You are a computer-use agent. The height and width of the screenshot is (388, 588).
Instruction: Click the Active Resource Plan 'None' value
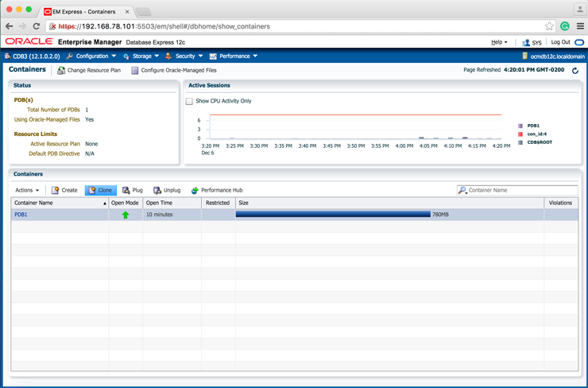click(x=91, y=144)
